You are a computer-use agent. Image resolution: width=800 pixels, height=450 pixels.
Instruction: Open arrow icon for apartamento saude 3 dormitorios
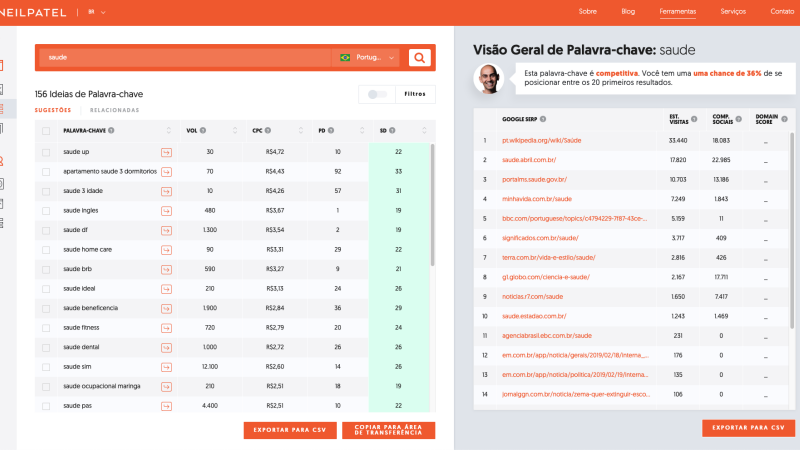(166, 172)
